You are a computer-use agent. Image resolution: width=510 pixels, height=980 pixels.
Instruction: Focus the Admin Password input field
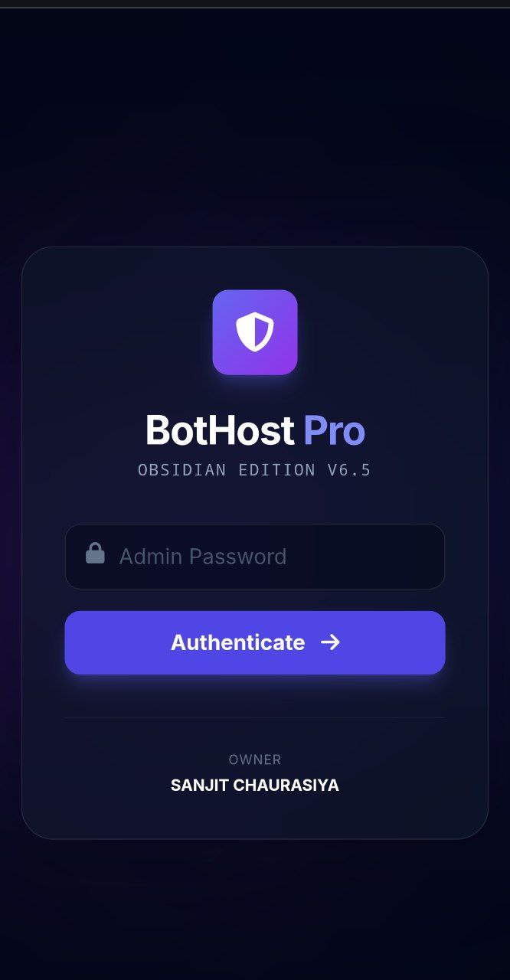click(255, 557)
